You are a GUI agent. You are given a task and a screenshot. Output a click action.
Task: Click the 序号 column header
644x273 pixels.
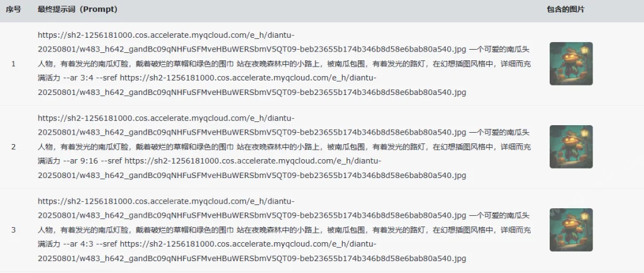(x=13, y=9)
